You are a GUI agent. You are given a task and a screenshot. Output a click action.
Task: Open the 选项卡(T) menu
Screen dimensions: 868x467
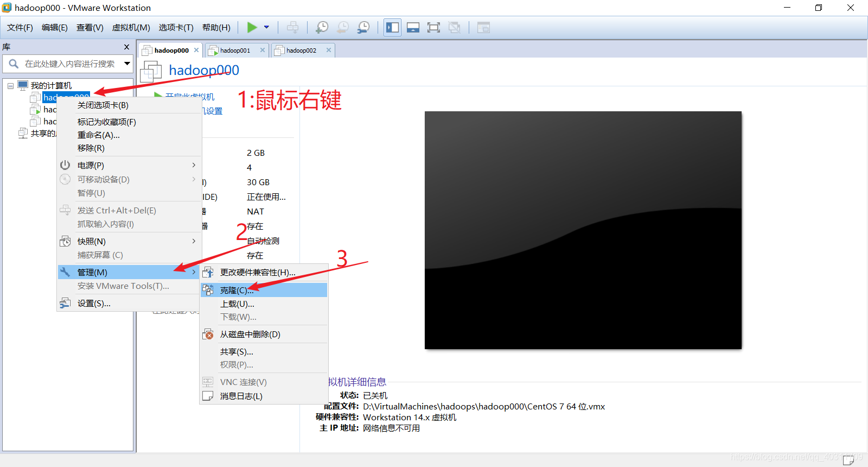[x=176, y=27]
